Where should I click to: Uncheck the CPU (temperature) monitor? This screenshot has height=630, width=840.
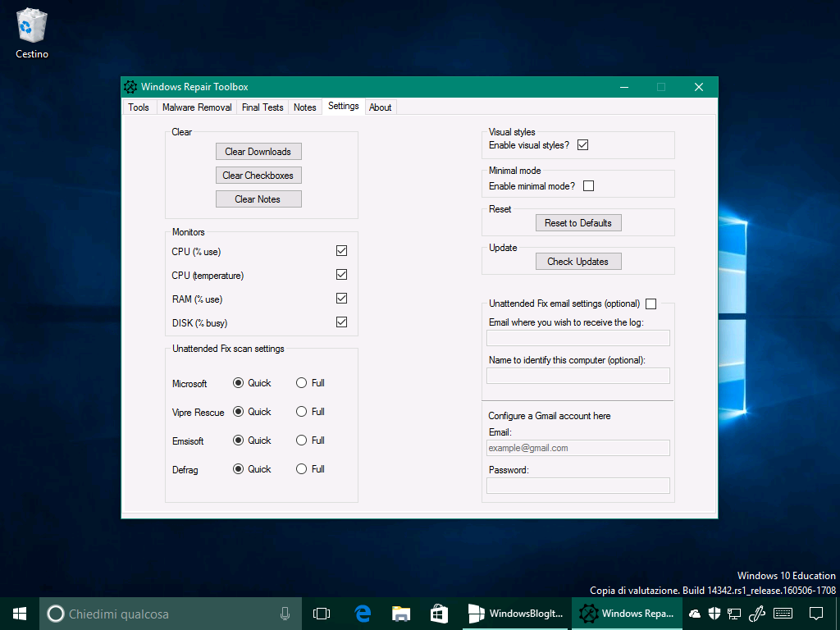[341, 275]
